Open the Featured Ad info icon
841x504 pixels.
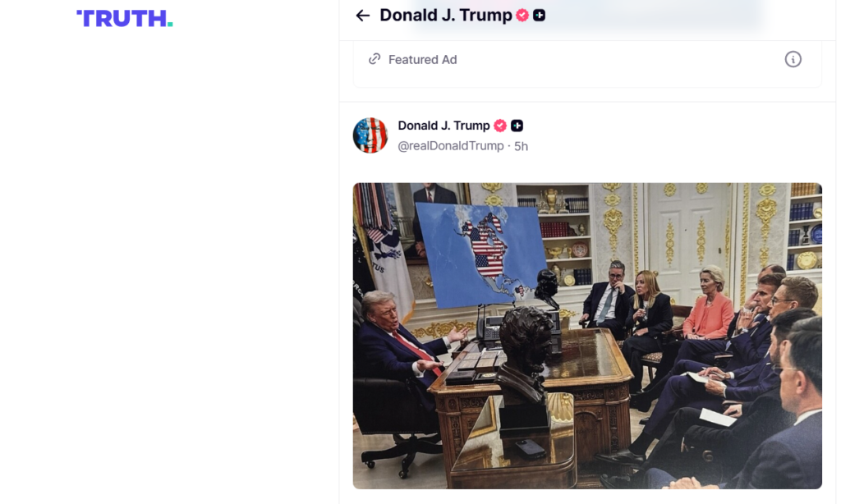click(793, 59)
